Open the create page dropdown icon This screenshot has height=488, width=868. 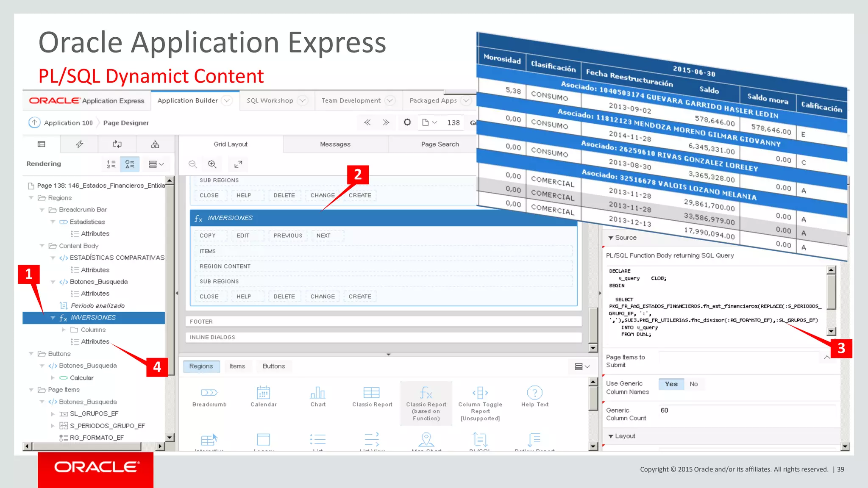click(429, 122)
